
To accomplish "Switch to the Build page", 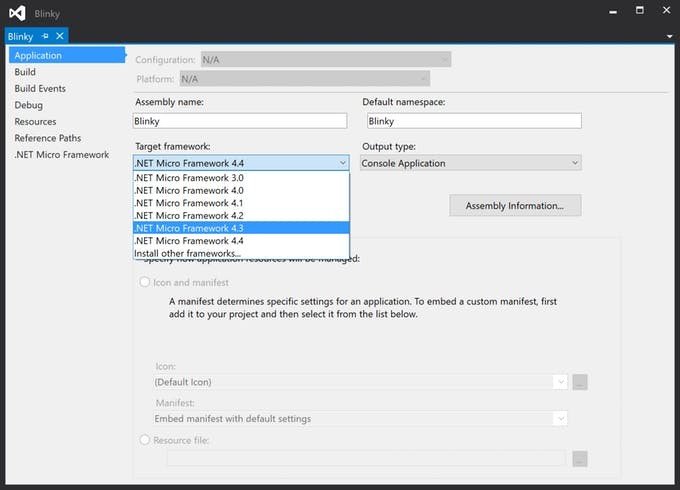I will click(x=25, y=72).
